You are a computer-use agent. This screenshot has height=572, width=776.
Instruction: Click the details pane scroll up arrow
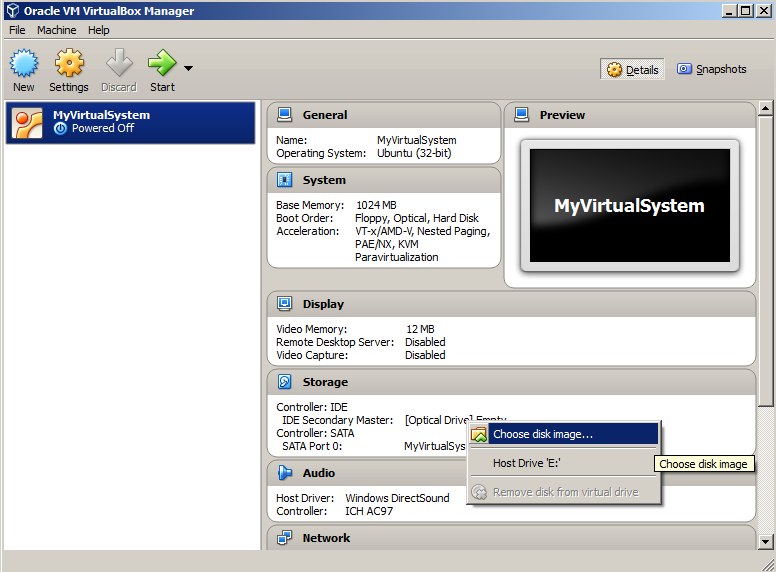coord(766,108)
